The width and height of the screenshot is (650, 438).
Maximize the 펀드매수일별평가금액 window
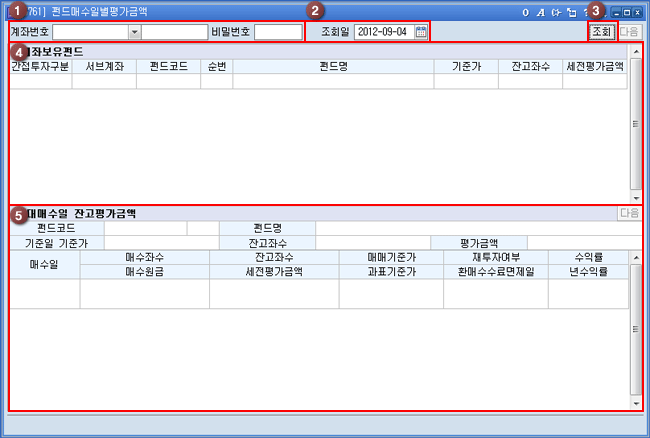[x=626, y=12]
